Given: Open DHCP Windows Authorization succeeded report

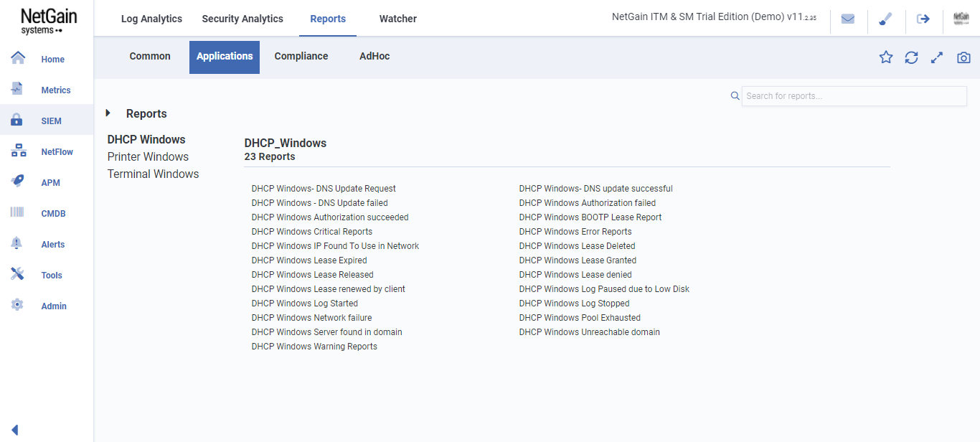Looking at the screenshot, I should click(330, 217).
